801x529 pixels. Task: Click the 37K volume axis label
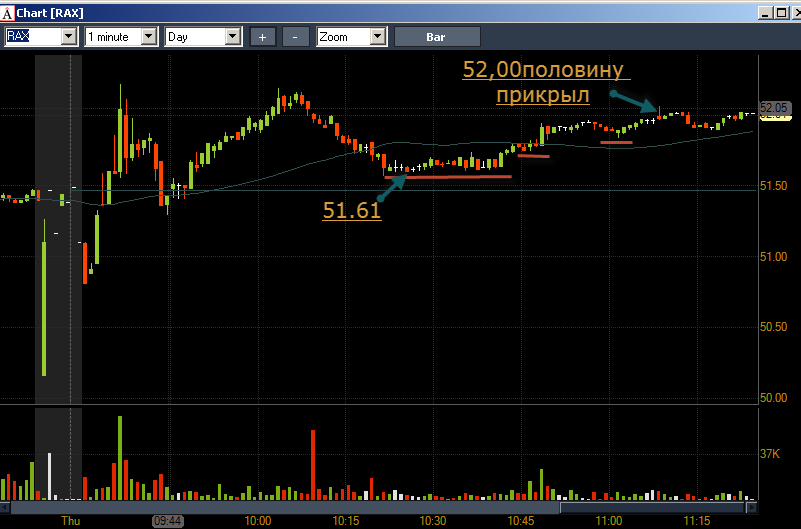tap(770, 454)
